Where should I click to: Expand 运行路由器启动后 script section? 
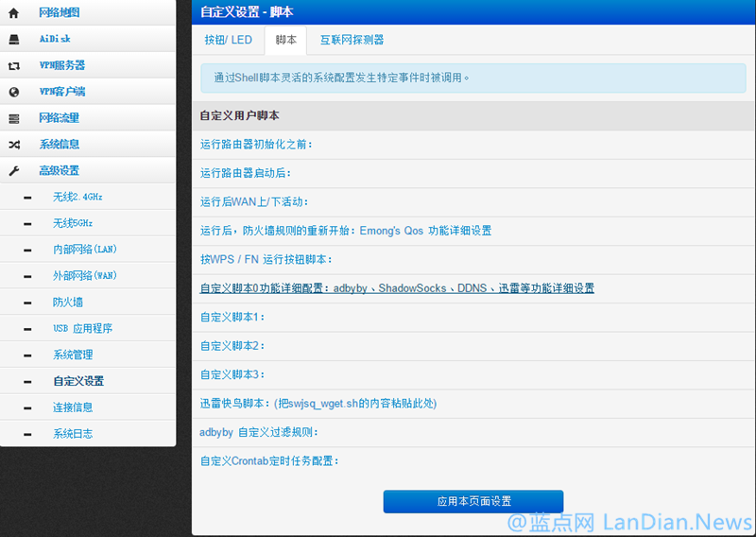point(246,173)
